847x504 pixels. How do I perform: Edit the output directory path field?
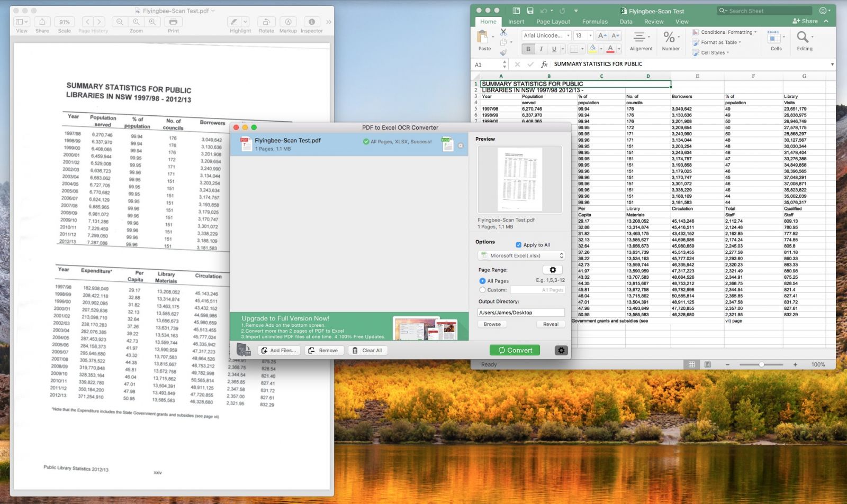click(x=521, y=313)
